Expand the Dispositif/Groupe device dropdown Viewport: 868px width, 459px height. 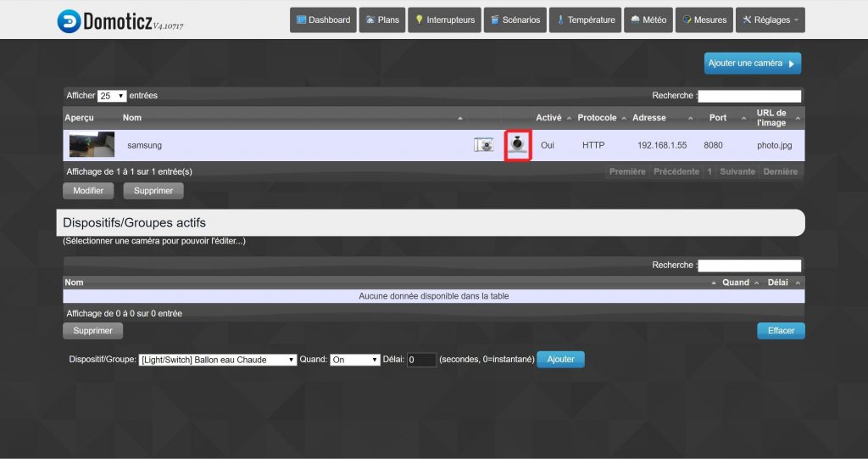click(x=217, y=360)
